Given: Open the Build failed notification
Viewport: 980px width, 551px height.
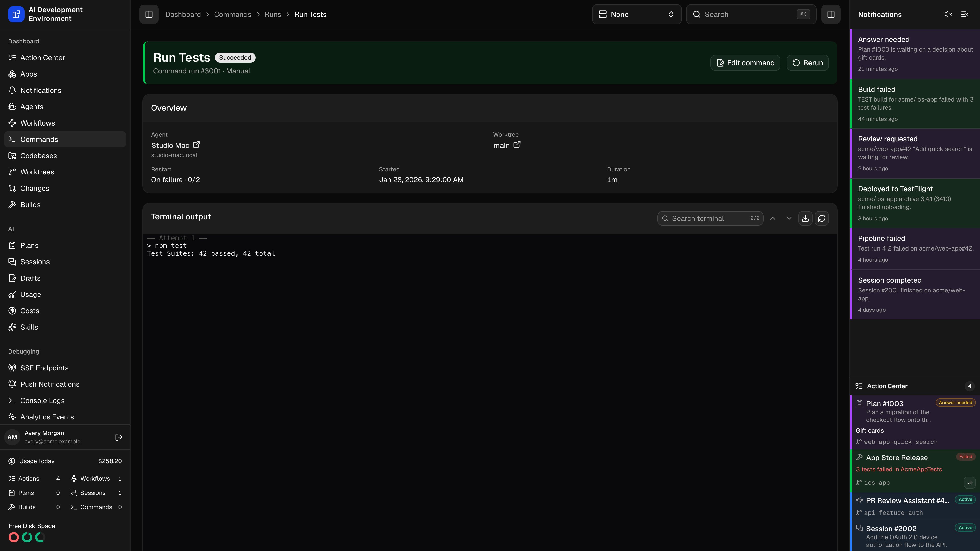Looking at the screenshot, I should (x=915, y=104).
